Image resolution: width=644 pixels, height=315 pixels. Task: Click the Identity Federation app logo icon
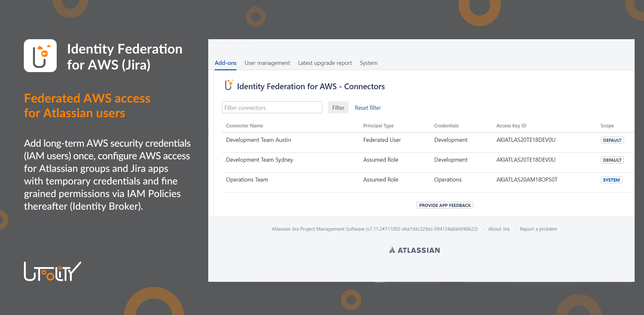click(40, 56)
